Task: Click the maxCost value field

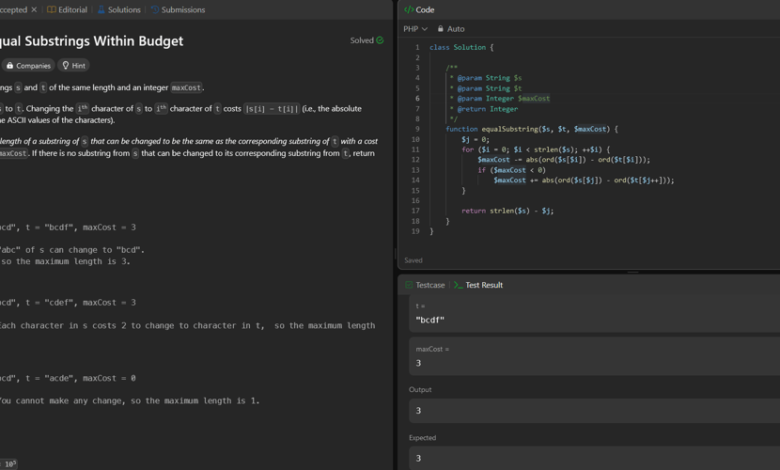Action: click(594, 363)
